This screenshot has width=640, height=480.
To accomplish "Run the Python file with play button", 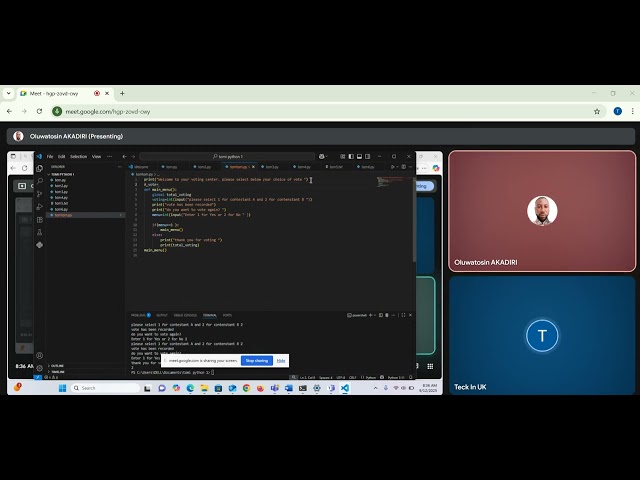I will click(392, 167).
